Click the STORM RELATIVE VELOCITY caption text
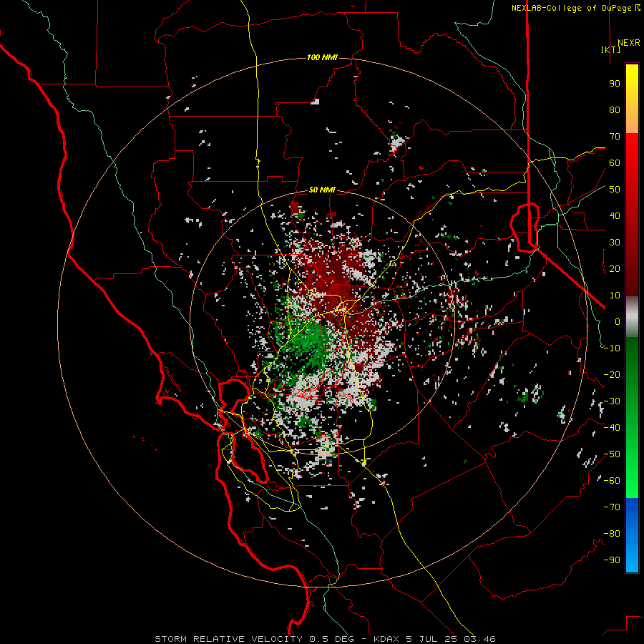The image size is (644, 644). [228, 639]
